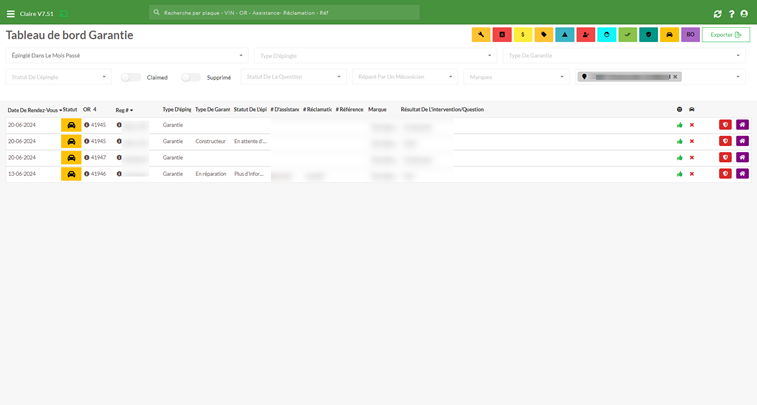Click the purple BO icon button
This screenshot has height=405, width=757.
690,35
